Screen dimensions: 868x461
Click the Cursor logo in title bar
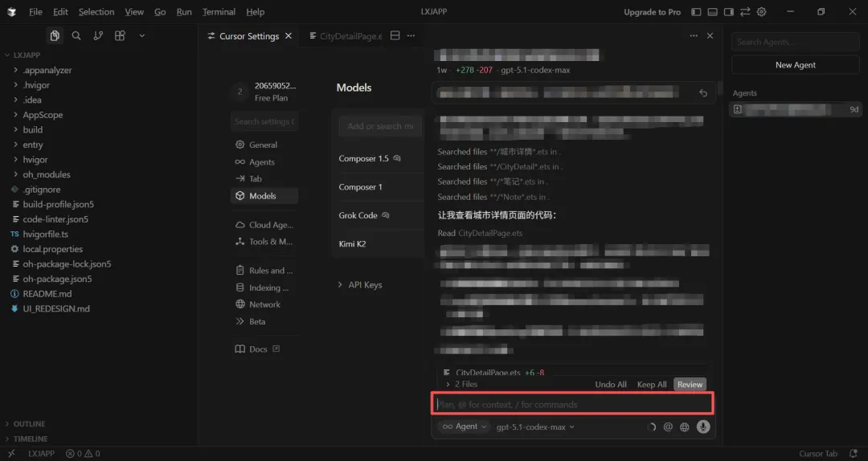pyautogui.click(x=11, y=11)
